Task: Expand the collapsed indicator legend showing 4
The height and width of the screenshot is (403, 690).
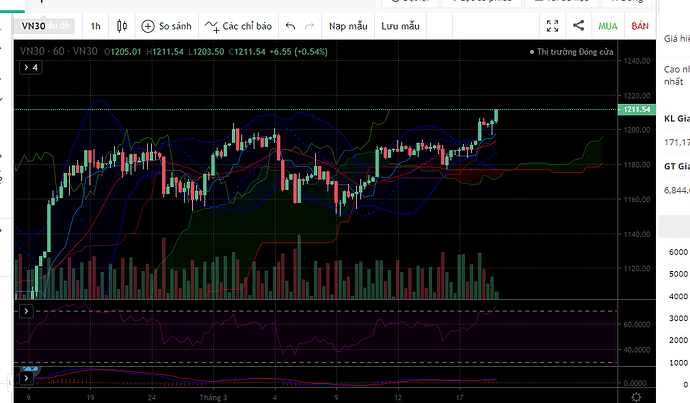Action: pyautogui.click(x=31, y=67)
